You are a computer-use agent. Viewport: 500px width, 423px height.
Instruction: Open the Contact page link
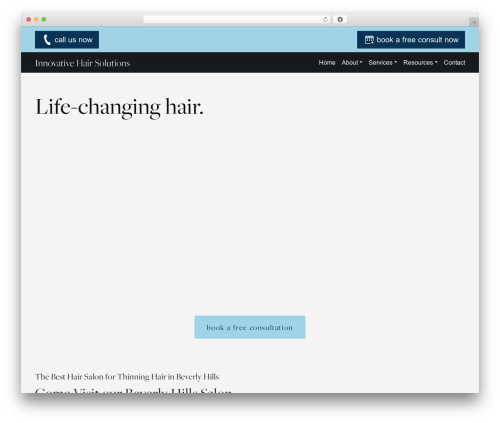(454, 63)
